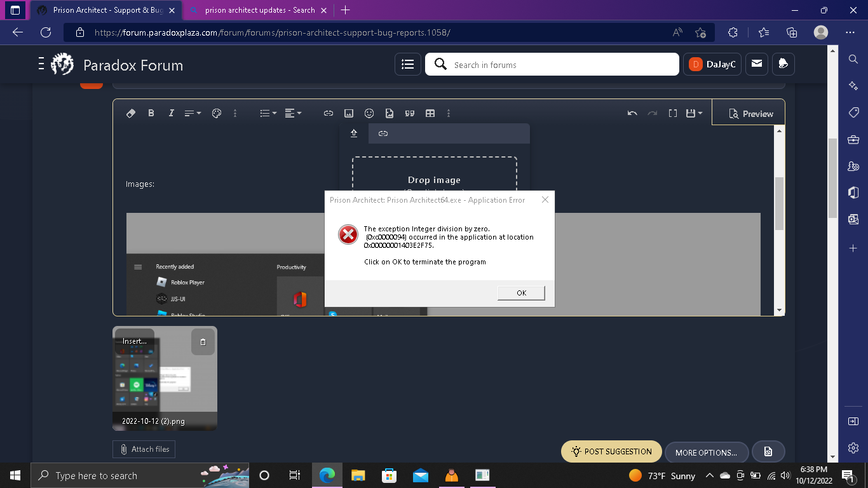Open the Edge sidebar Outlook icon

coord(853,219)
